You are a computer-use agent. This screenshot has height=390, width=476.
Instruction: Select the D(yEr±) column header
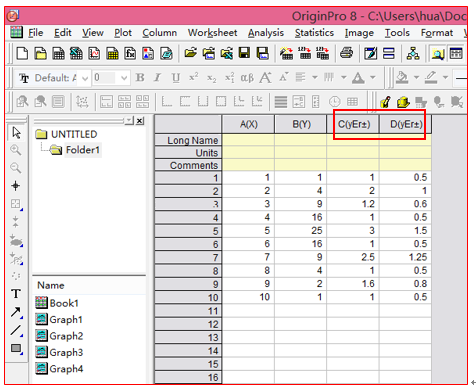tap(406, 124)
